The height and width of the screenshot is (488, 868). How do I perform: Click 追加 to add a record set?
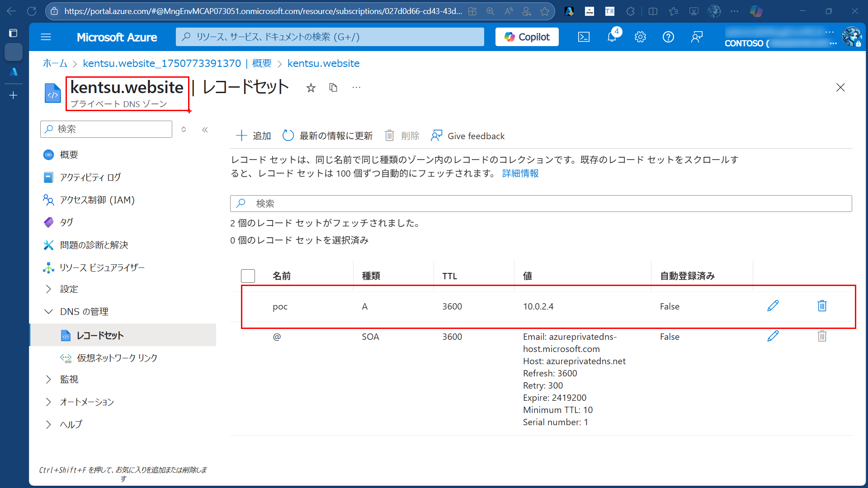[254, 136]
